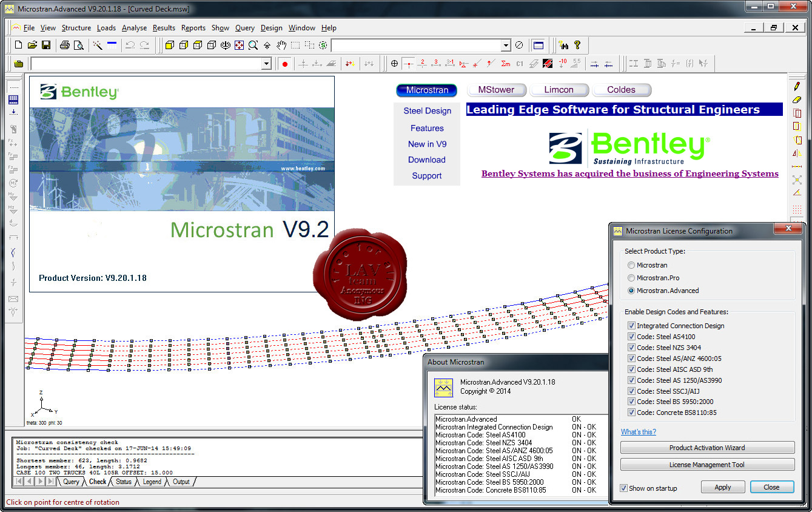Select the eraser tool in right toolbar
This screenshot has height=512, width=812.
pos(797,100)
